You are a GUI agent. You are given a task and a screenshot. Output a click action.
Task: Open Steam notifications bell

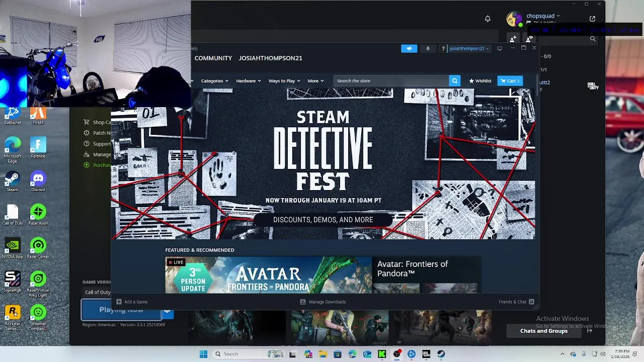[428, 48]
